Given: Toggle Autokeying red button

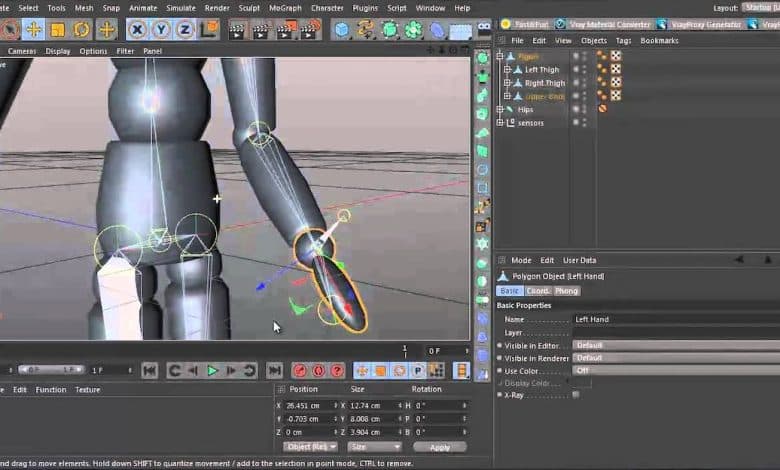Looking at the screenshot, I should [319, 371].
